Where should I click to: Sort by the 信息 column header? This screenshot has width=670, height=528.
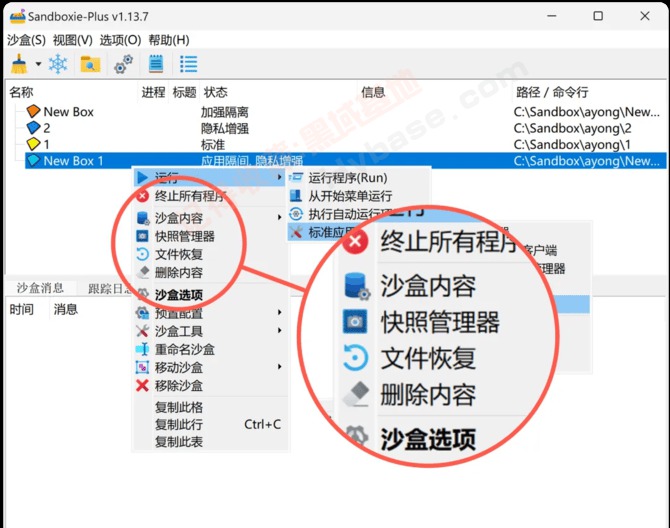coord(373,92)
